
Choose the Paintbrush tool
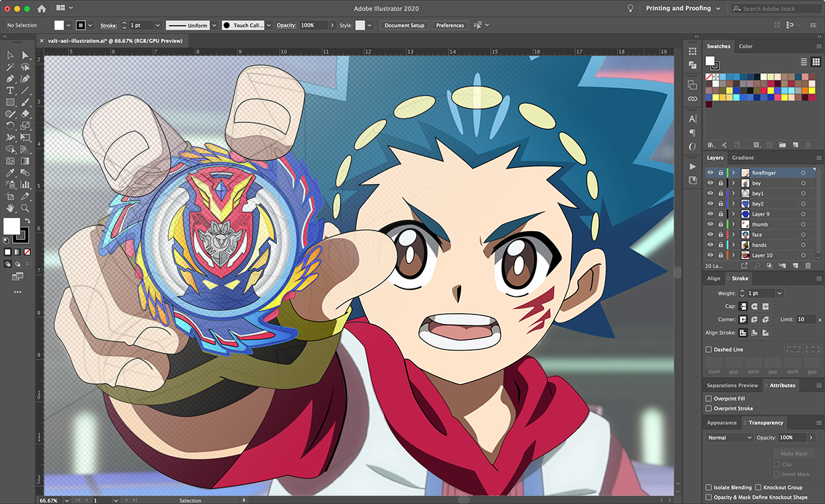25,102
